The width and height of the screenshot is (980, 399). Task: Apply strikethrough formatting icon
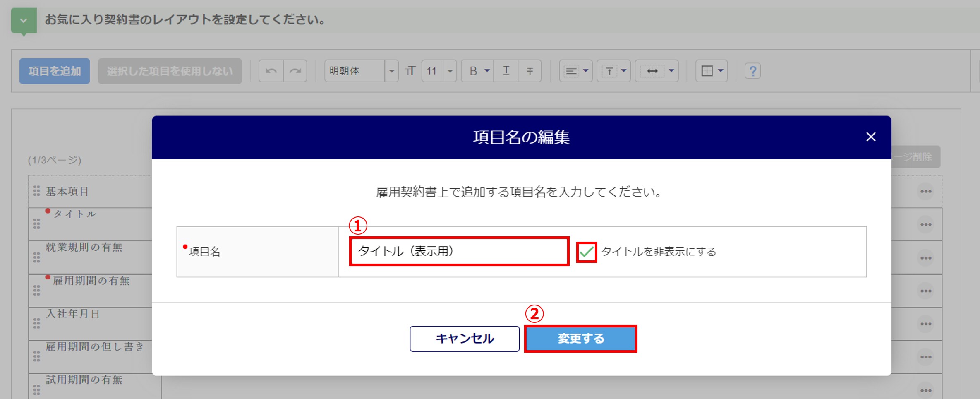pyautogui.click(x=530, y=71)
